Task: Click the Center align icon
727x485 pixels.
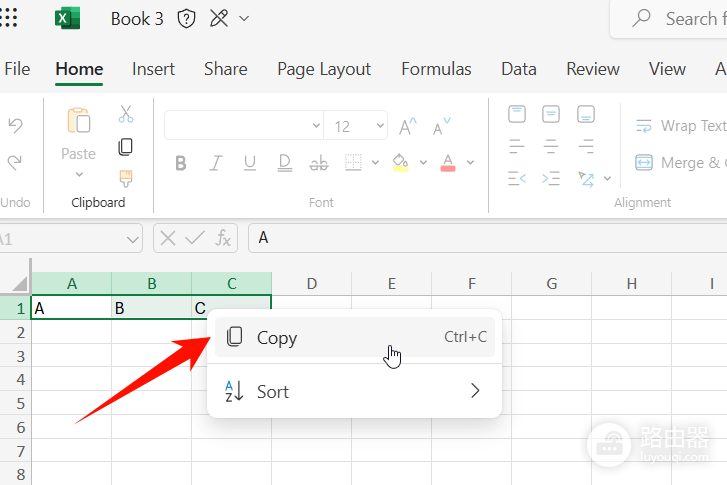Action: 551,147
